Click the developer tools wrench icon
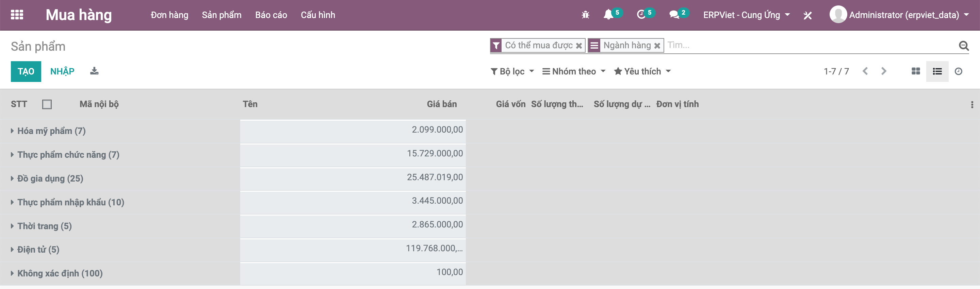This screenshot has width=980, height=289. click(807, 15)
